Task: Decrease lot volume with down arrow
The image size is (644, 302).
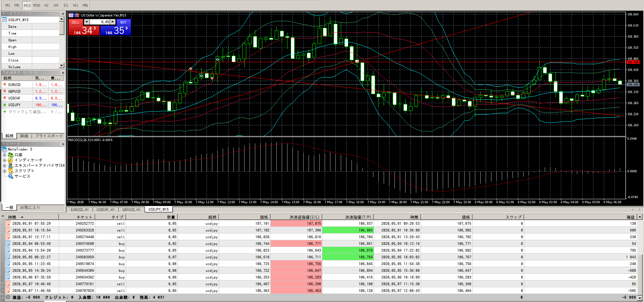Action: 87,22
